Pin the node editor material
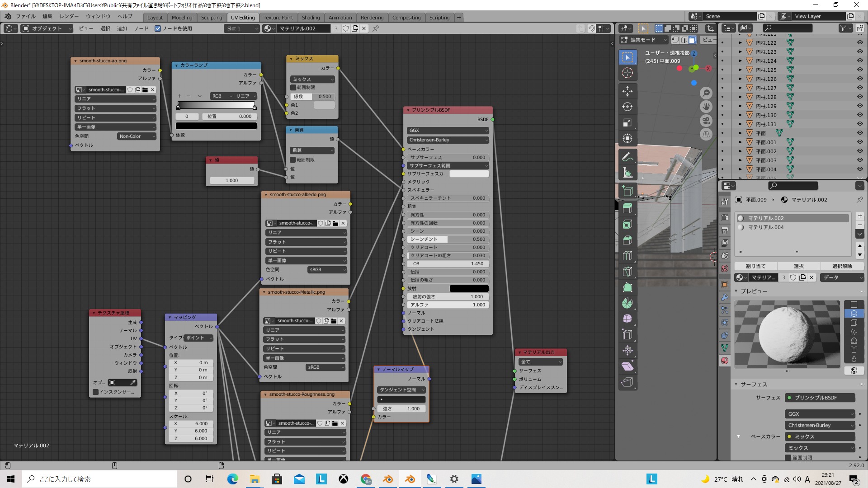 tap(376, 28)
